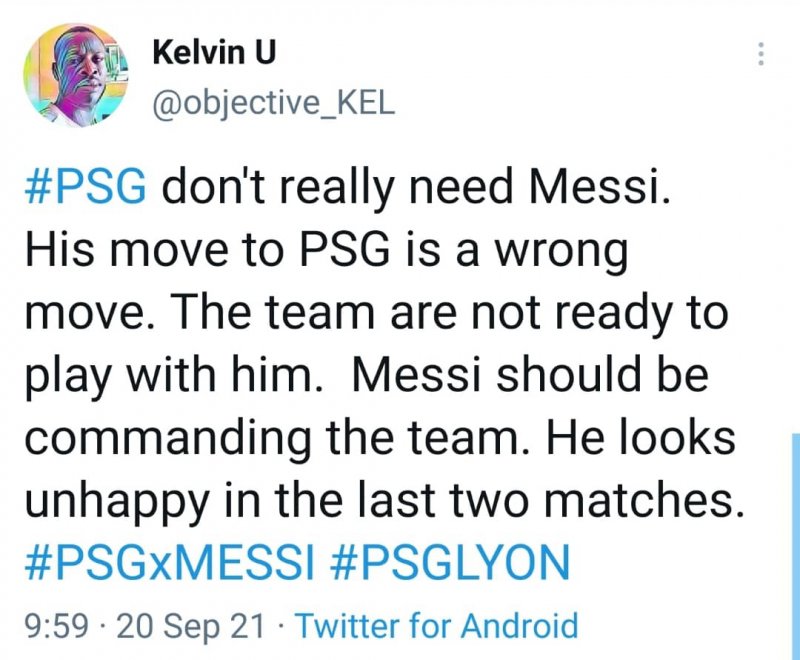Open the three-dot more options menu

(x=763, y=54)
